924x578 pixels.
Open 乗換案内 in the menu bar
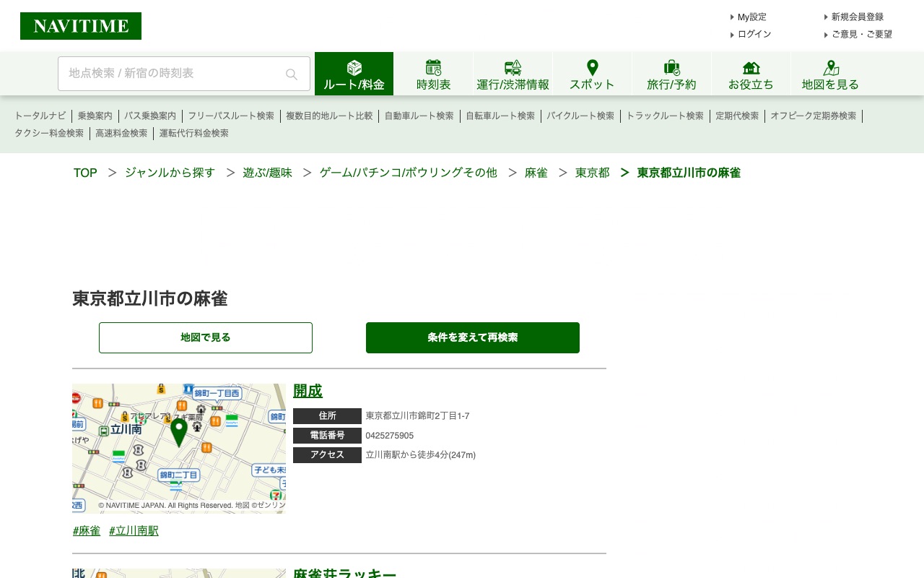click(x=95, y=116)
